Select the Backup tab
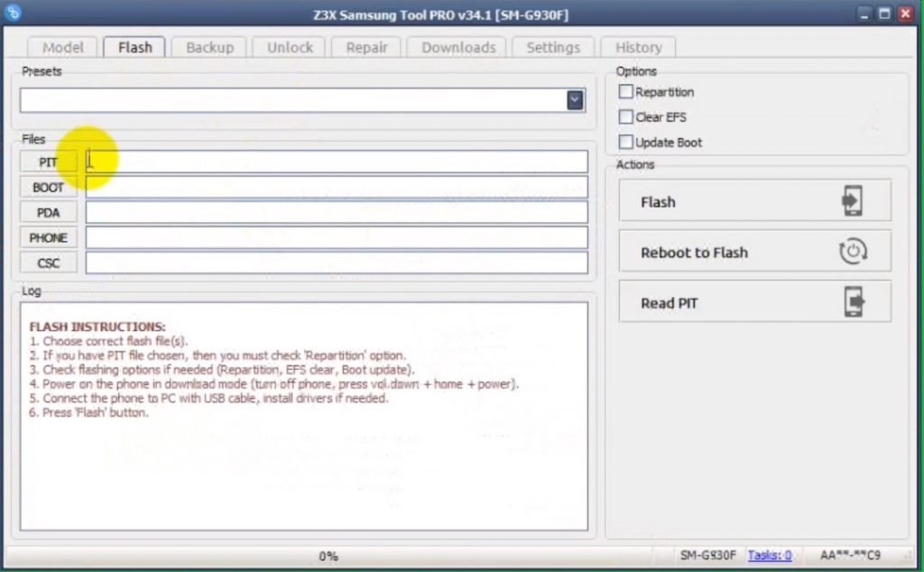Viewport: 924px width, 572px height. [209, 48]
